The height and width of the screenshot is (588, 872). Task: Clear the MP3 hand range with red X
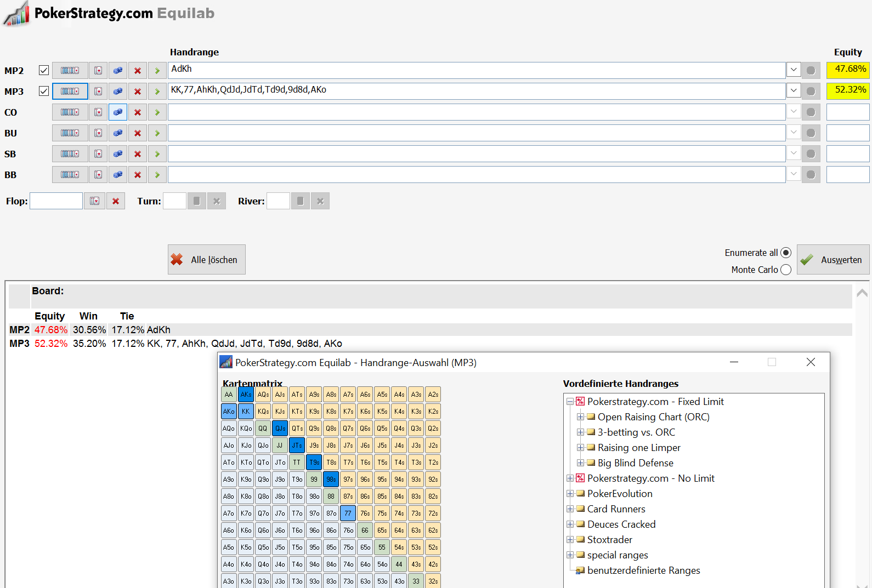click(x=138, y=92)
